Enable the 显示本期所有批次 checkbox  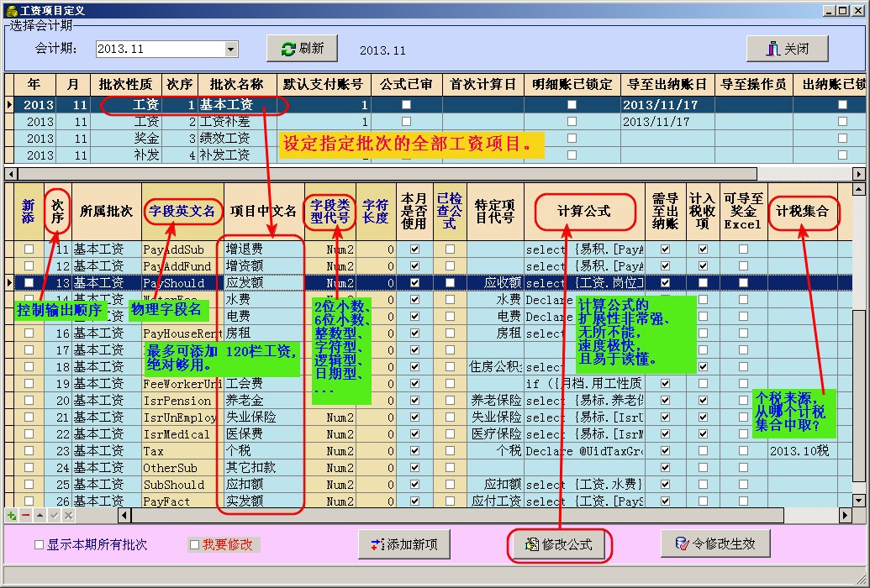[39, 545]
